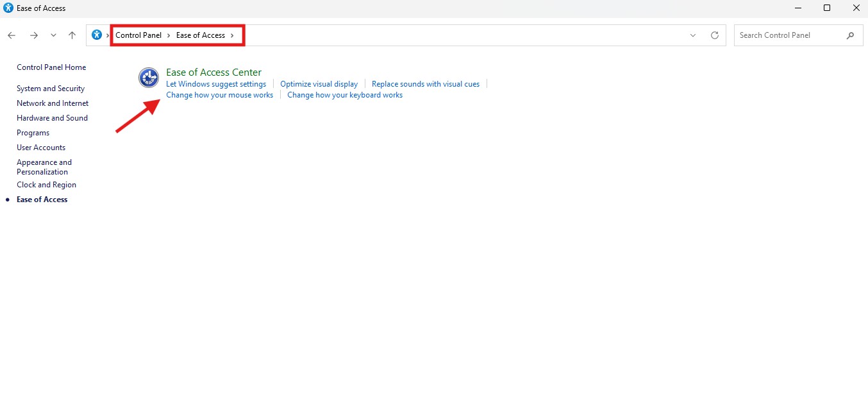Expand the chevron after Ease of Access breadcrumb
Viewport: 868px width, 410px height.
pyautogui.click(x=232, y=35)
